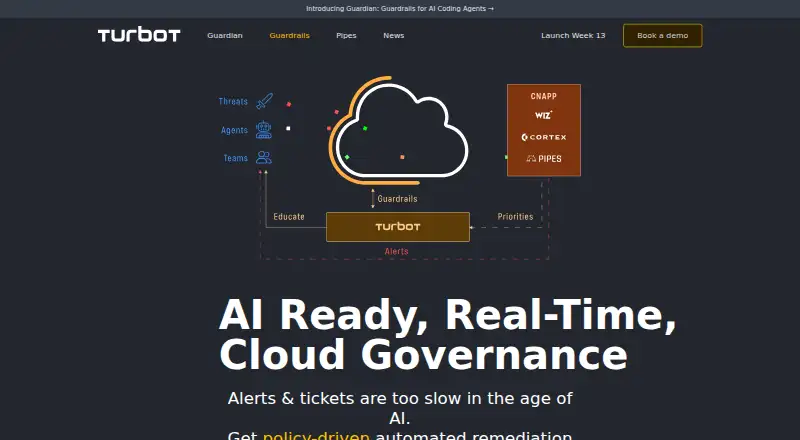Image resolution: width=800 pixels, height=440 pixels.
Task: Click the 'Cloud Governance' headline line
Action: click(x=423, y=355)
